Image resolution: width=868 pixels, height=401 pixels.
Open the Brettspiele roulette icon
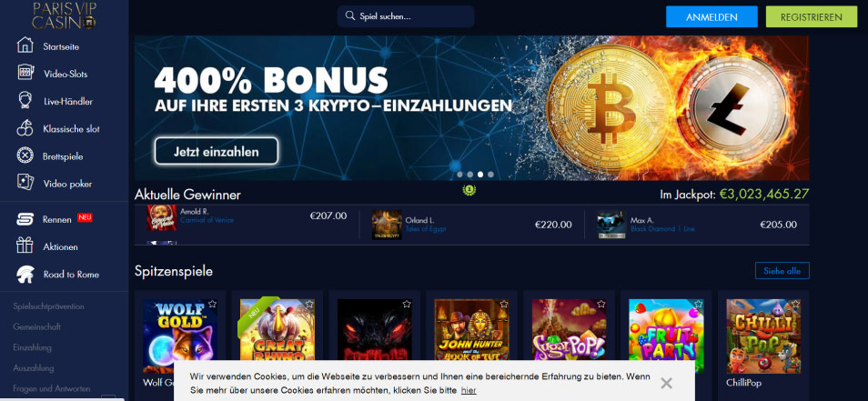(25, 155)
